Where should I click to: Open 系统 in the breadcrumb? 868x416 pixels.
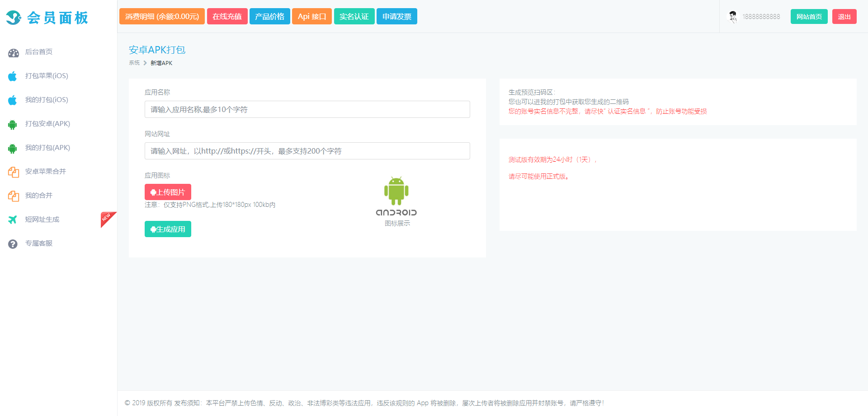tap(134, 63)
